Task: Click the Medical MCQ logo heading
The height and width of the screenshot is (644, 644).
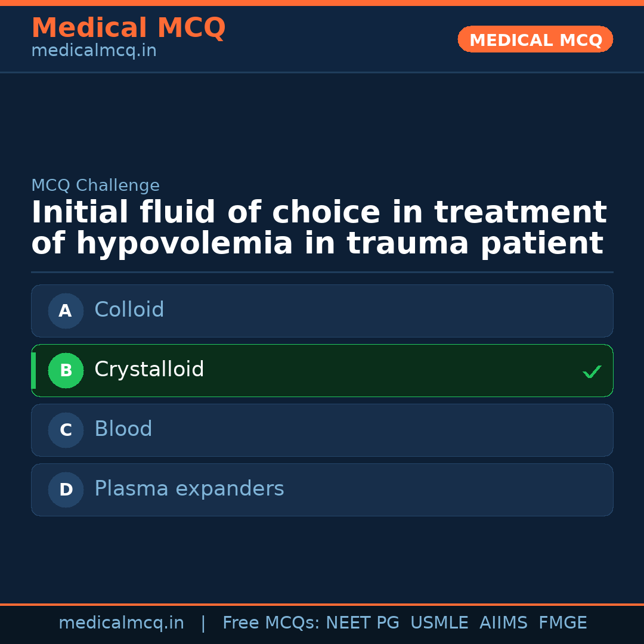Action: coord(128,28)
